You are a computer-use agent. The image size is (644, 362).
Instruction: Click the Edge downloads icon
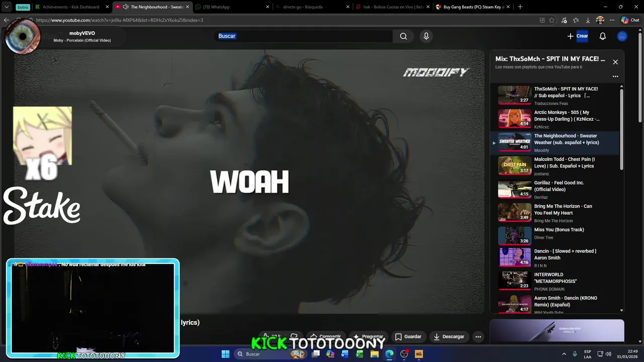[x=588, y=20]
